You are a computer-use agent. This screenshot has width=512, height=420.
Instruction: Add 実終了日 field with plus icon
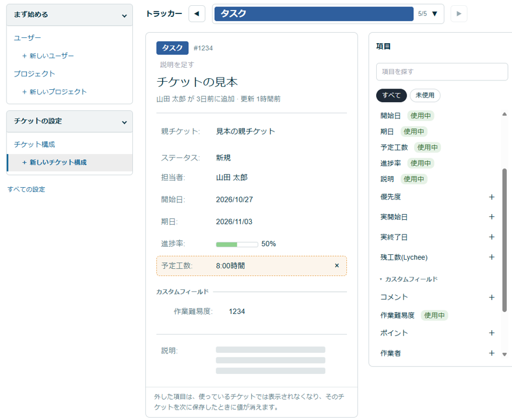click(492, 237)
